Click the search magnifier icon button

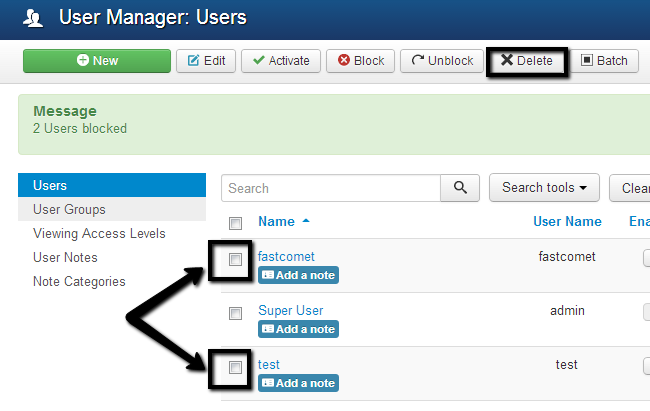point(460,187)
